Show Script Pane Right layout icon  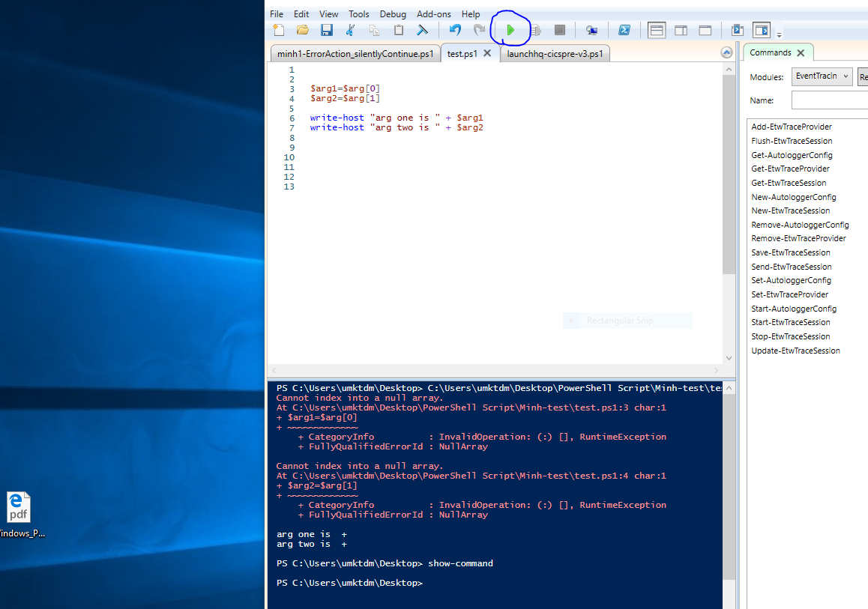681,30
